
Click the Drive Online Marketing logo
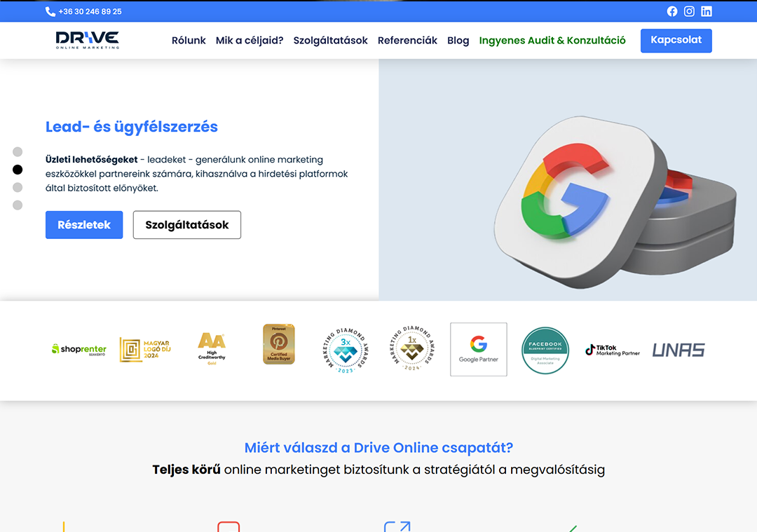88,40
